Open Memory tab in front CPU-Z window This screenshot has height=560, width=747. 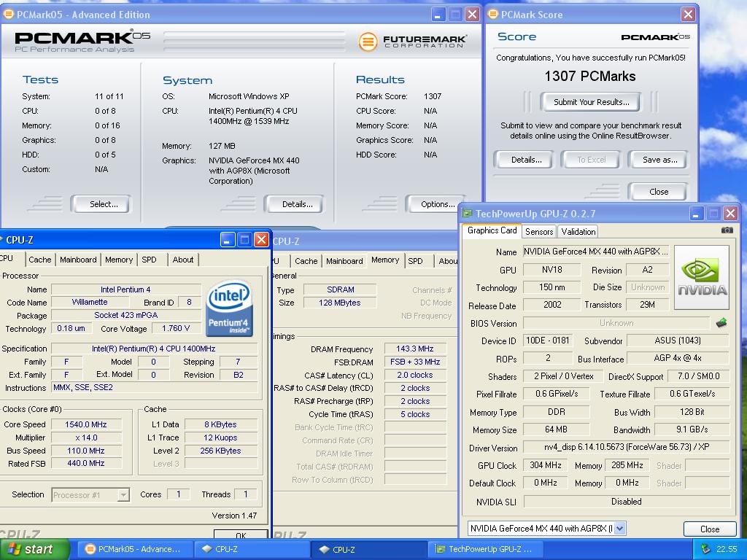(x=119, y=260)
